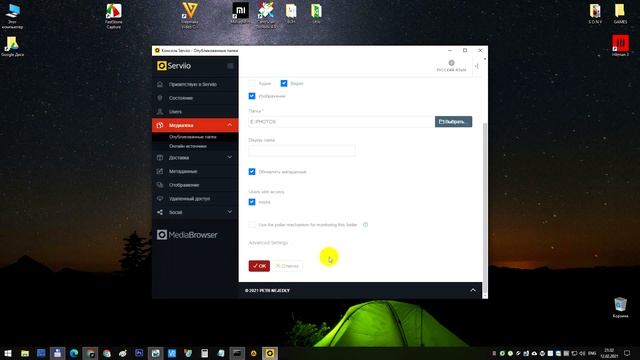The image size is (640, 360).
Task: Open the Удаленный доступ sidebar item
Action: click(x=195, y=199)
